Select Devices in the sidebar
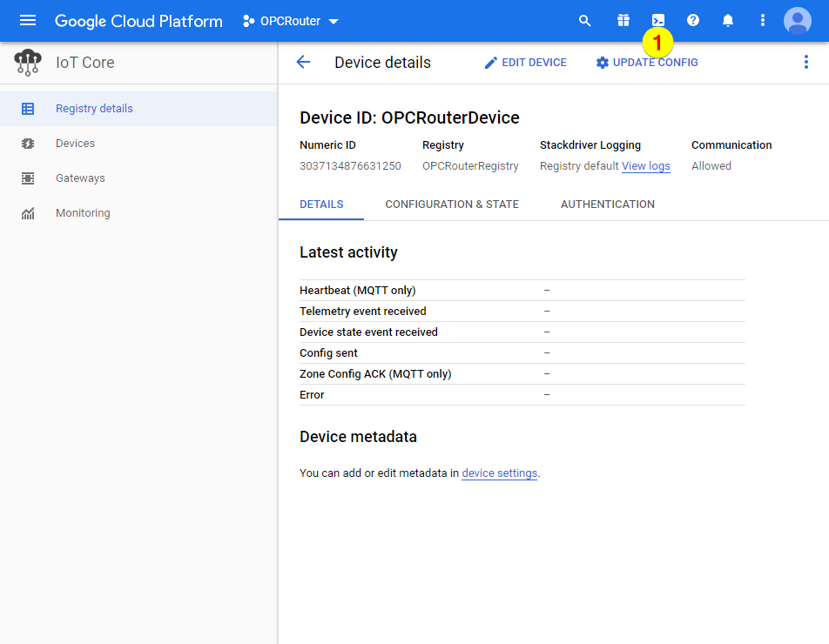This screenshot has height=644, width=829. [75, 144]
